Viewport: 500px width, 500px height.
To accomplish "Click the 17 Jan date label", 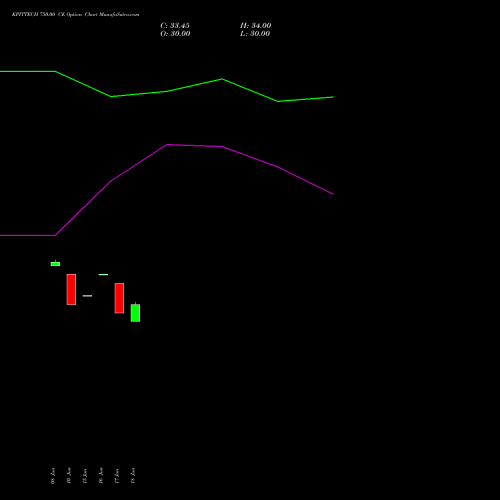I will click(x=117, y=476).
